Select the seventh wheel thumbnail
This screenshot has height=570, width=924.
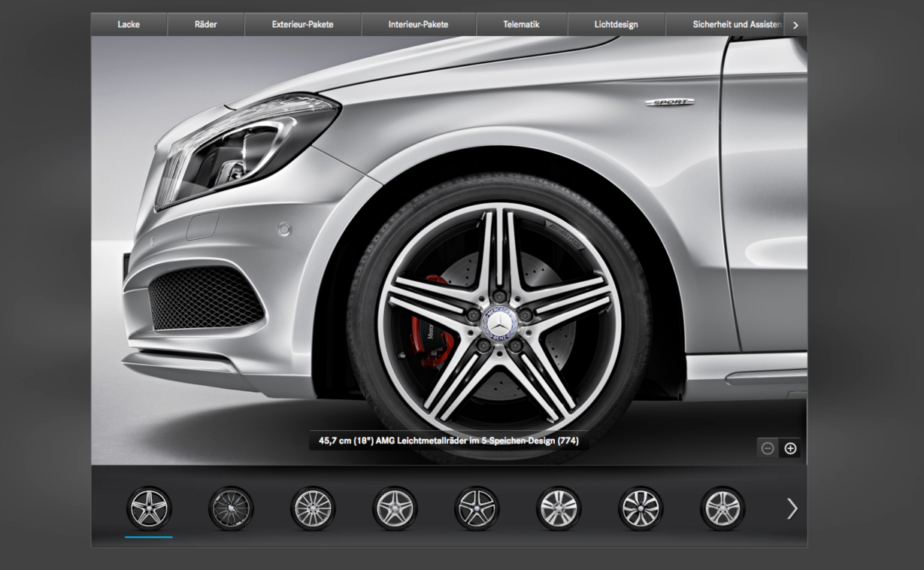click(641, 508)
